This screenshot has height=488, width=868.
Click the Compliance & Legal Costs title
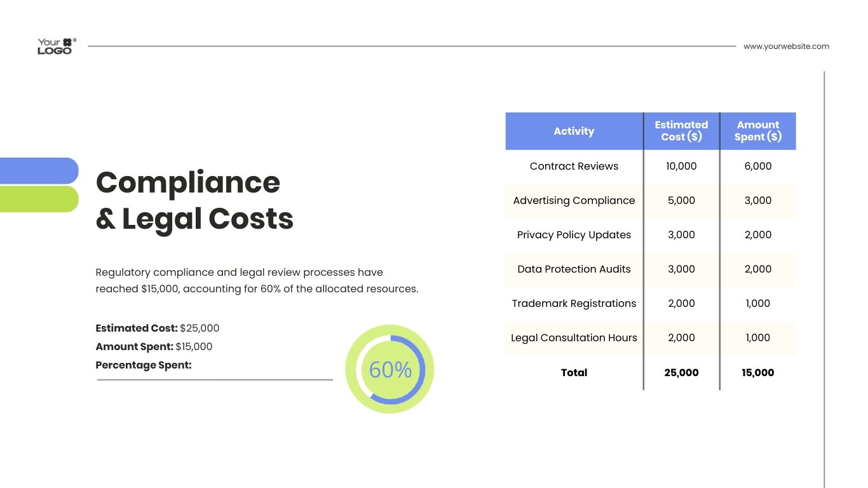pyautogui.click(x=194, y=200)
